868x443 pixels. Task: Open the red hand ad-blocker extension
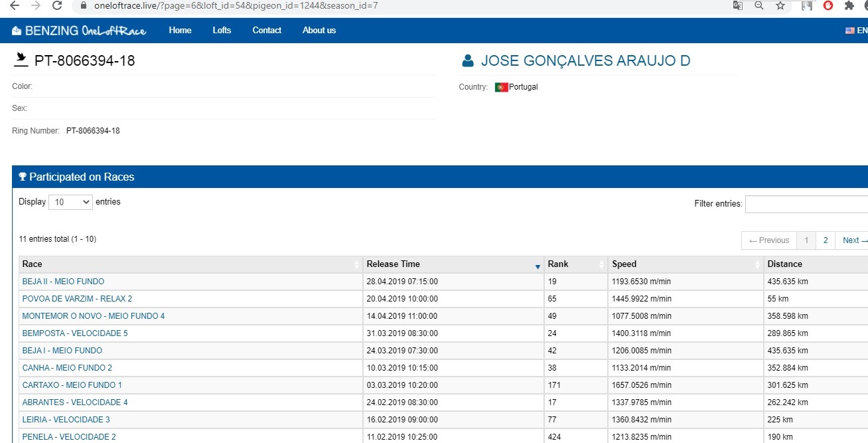(x=828, y=6)
